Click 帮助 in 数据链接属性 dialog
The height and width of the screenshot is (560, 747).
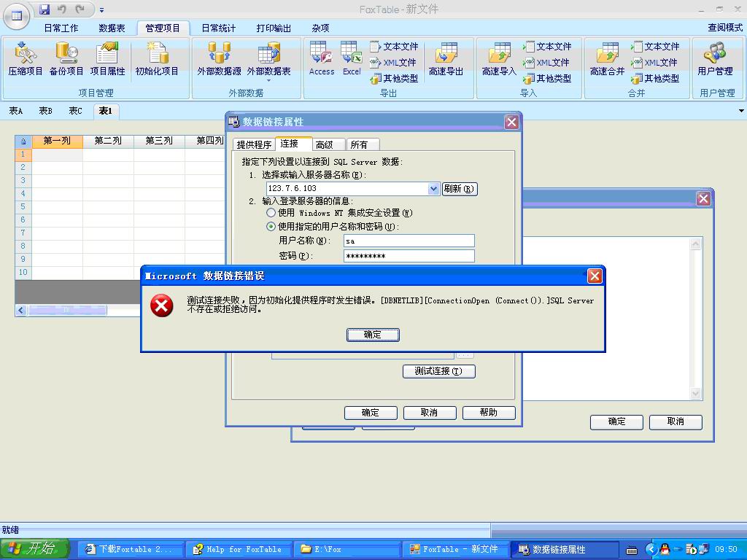489,413
